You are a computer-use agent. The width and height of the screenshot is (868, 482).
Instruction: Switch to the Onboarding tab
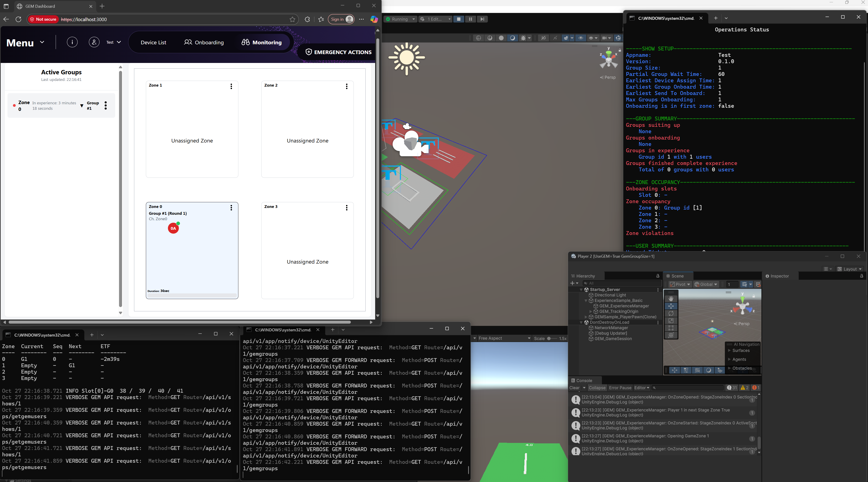[x=204, y=42]
